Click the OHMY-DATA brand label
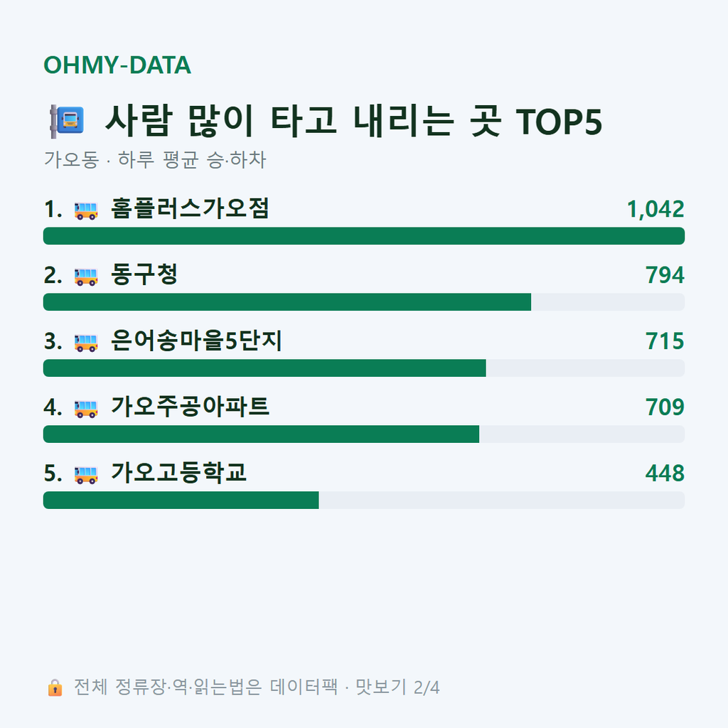The image size is (728, 728). click(x=117, y=65)
